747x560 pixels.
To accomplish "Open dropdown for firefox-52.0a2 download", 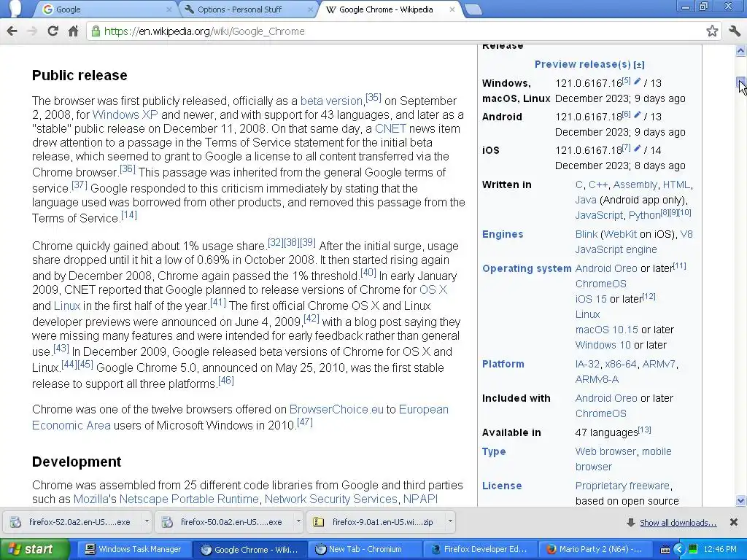I will [x=147, y=522].
